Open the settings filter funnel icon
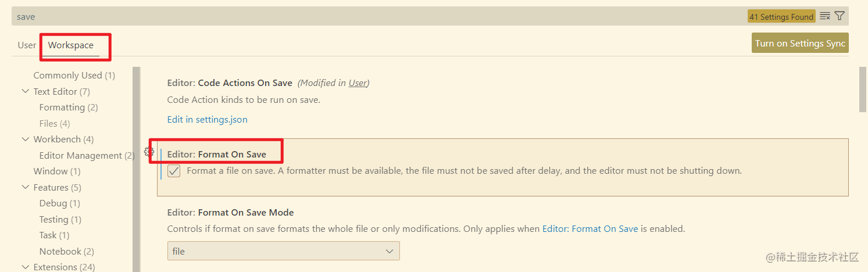 coord(840,16)
